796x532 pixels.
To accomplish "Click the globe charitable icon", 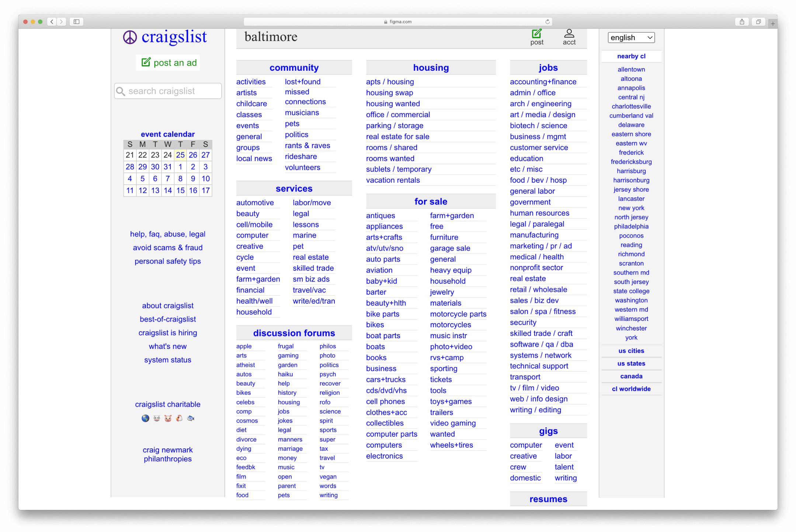I will click(145, 418).
